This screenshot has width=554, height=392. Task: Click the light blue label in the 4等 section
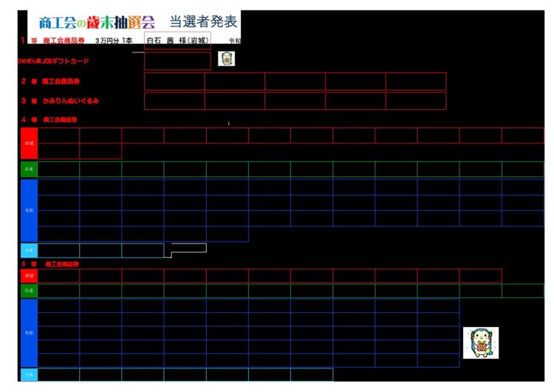click(x=29, y=250)
